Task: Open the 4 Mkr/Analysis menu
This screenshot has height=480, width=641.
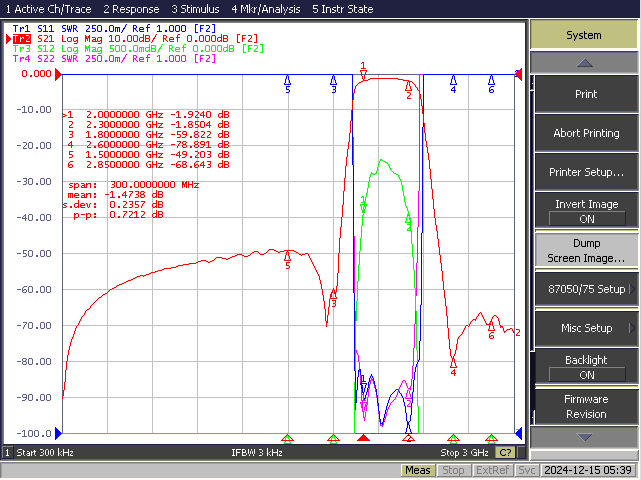Action: (266, 9)
